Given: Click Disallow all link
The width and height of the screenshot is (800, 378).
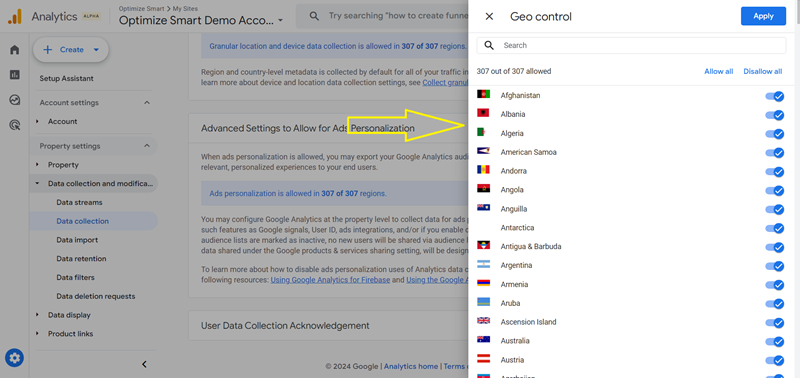Looking at the screenshot, I should click(x=762, y=71).
